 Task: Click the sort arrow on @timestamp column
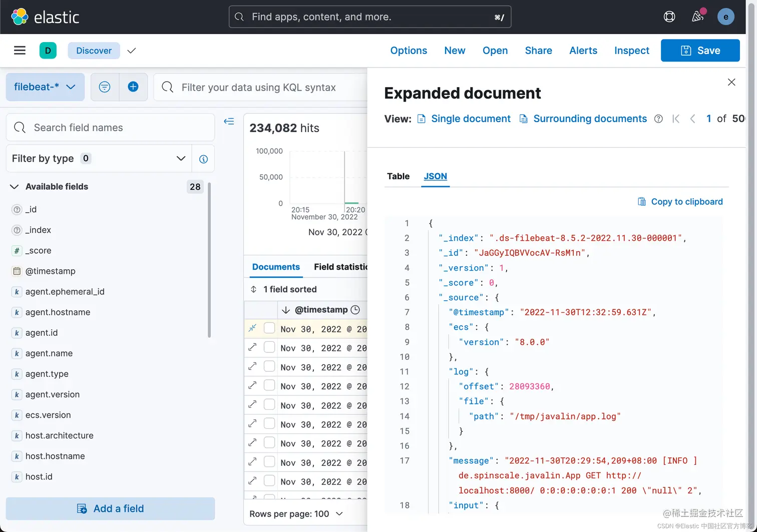point(286,310)
